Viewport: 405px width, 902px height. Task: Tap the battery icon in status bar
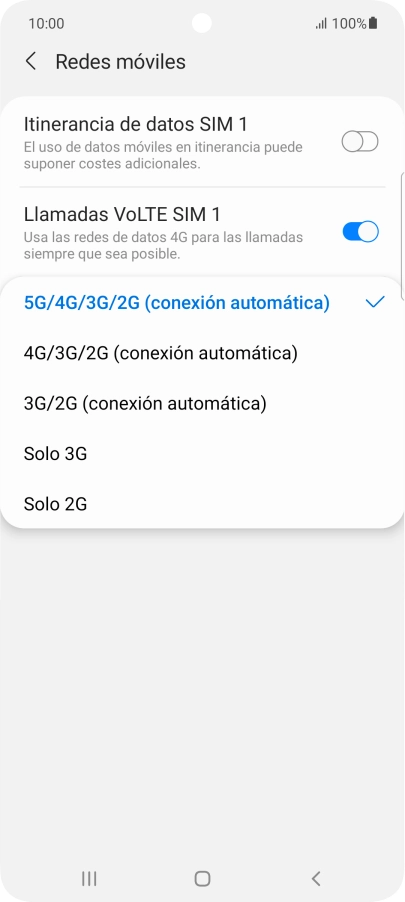[x=373, y=24]
